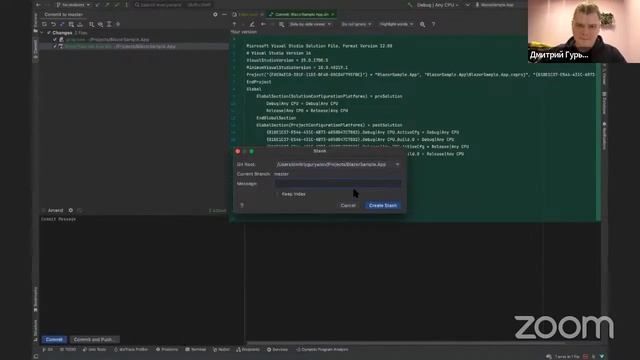Viewport: 640px width, 360px height.
Task: Open commit options gear next to Amend
Action: coord(71,211)
